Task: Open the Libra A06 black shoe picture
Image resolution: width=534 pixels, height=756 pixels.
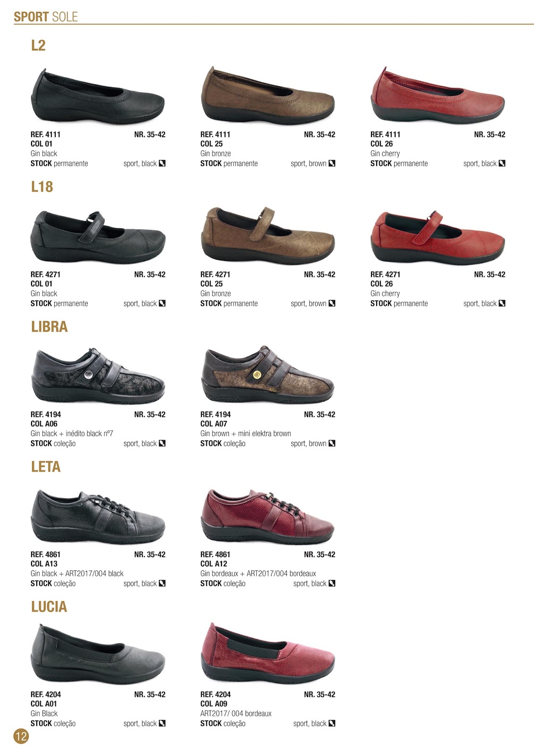Action: pyautogui.click(x=98, y=376)
